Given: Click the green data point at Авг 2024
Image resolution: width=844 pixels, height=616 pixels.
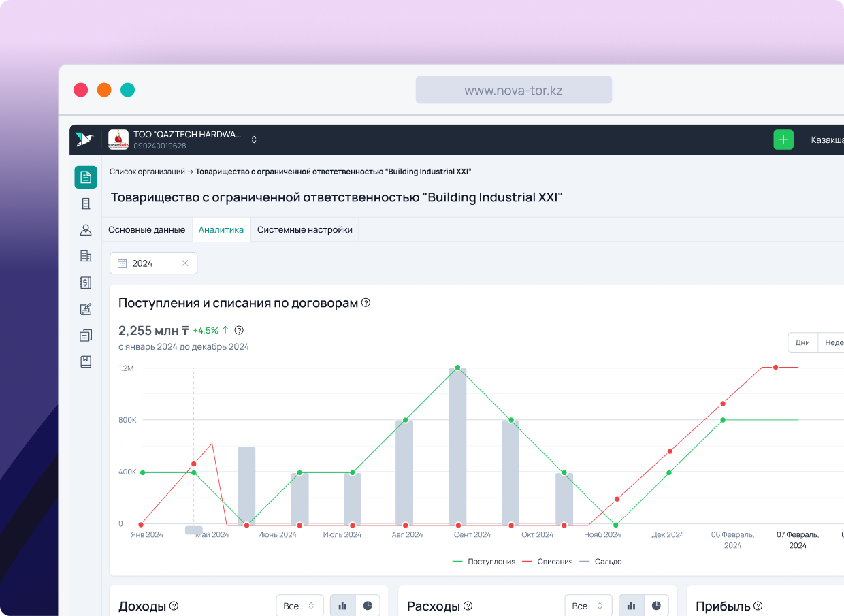Looking at the screenshot, I should click(x=406, y=420).
